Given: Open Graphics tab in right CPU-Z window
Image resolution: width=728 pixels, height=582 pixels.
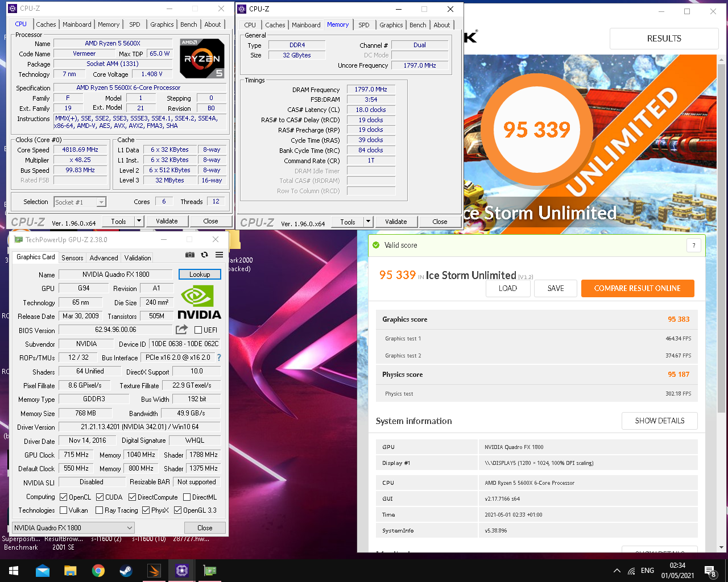Looking at the screenshot, I should point(391,25).
